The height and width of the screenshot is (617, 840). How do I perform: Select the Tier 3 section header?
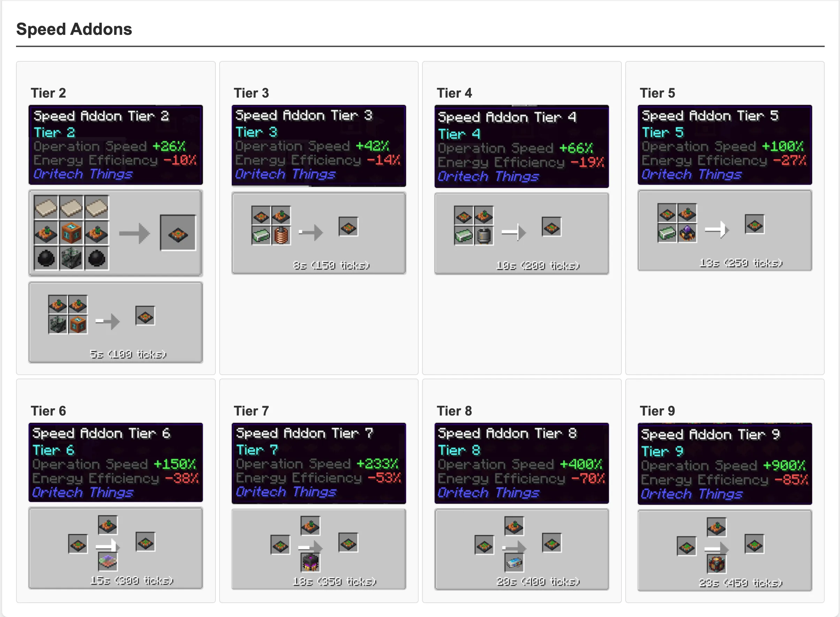251,93
